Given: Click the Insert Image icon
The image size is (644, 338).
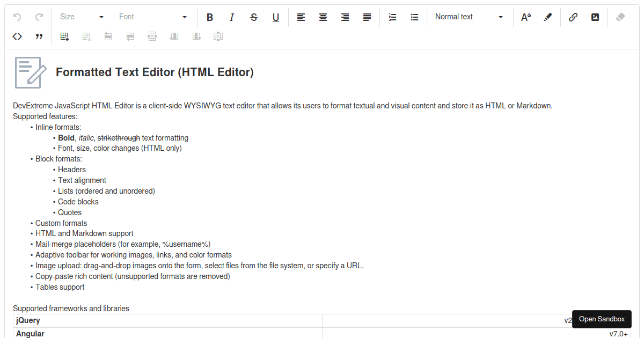Looking at the screenshot, I should tap(595, 17).
